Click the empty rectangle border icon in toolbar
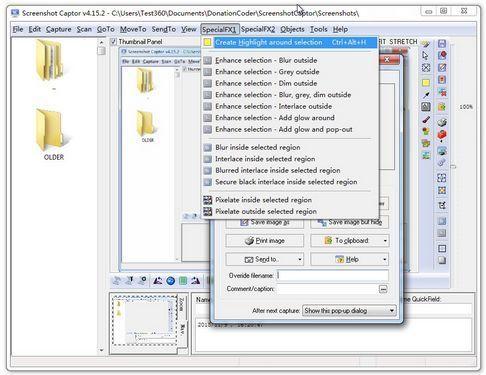Screen dimensions: 486x375 pos(442,248)
